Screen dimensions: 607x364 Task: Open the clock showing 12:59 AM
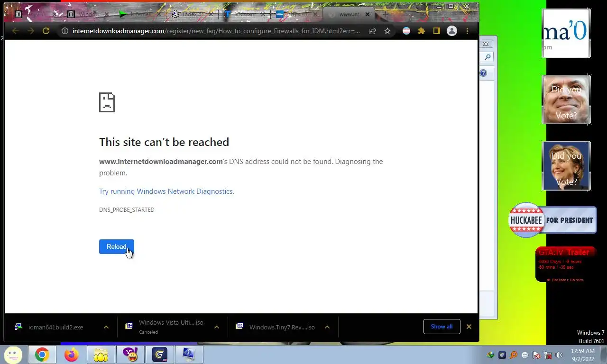pyautogui.click(x=583, y=355)
